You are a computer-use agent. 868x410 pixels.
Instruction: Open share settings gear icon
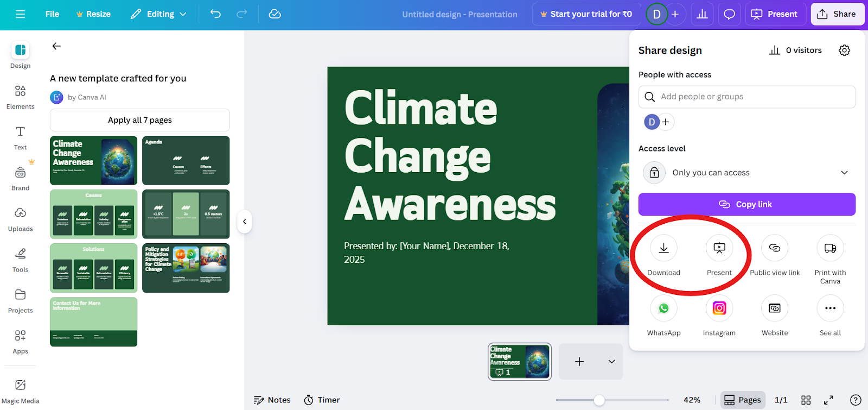(844, 51)
